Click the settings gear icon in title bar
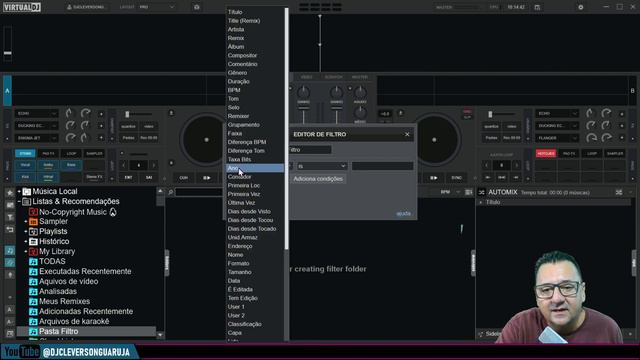This screenshot has width=640, height=360. 580,7
